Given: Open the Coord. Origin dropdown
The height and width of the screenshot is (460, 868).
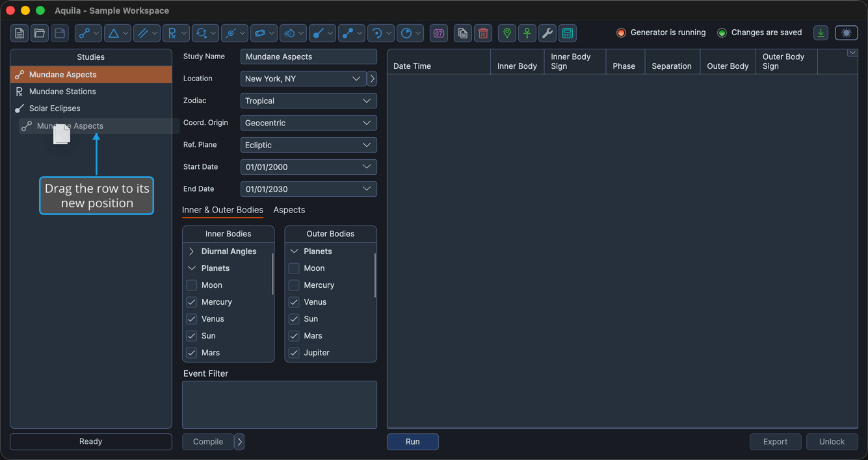Looking at the screenshot, I should coord(309,123).
